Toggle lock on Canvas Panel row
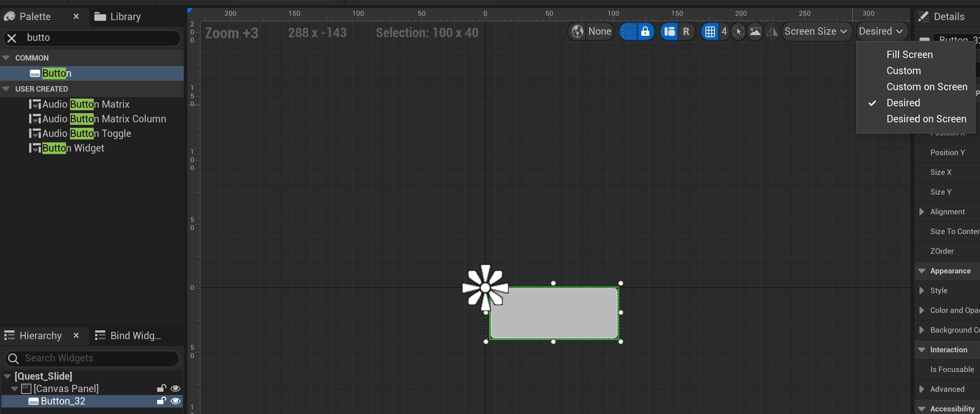This screenshot has height=414, width=980. point(161,388)
